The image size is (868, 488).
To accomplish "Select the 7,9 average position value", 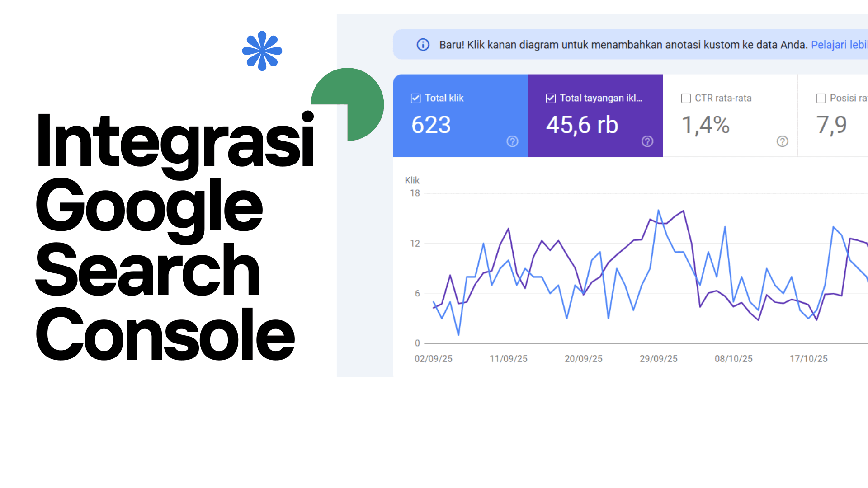I will (x=831, y=125).
